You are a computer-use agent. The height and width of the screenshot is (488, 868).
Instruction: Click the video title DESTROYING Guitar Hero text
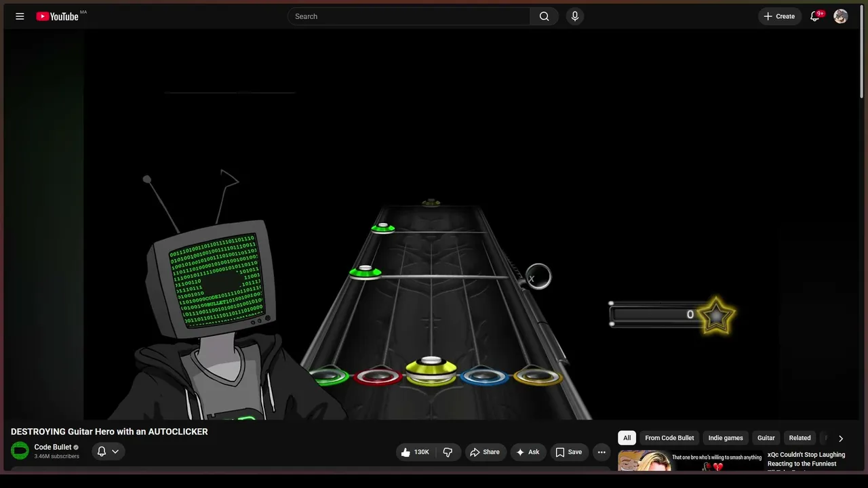tap(109, 432)
